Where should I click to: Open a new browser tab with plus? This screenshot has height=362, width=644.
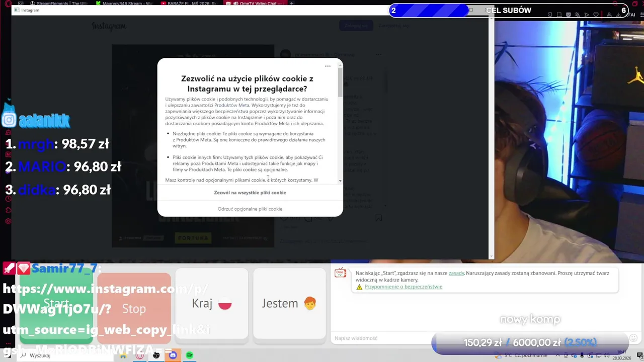[x=292, y=4]
